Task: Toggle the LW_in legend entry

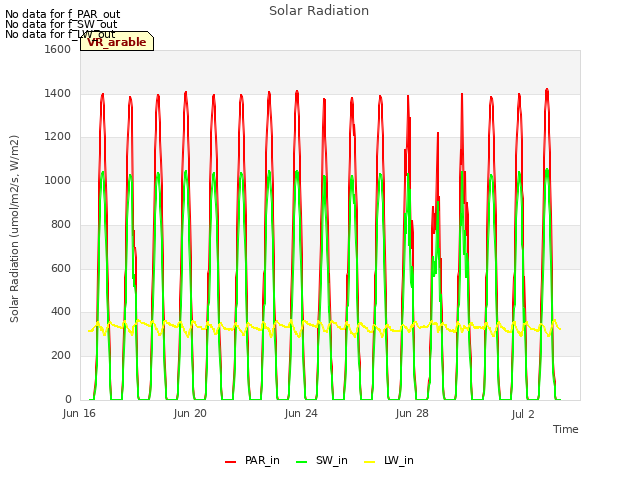Action: point(389,460)
